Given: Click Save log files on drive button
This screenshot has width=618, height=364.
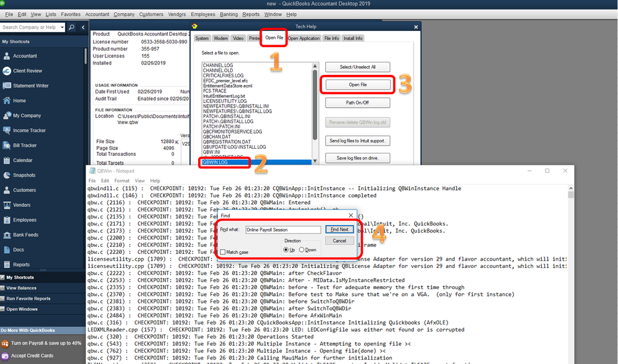Looking at the screenshot, I should pyautogui.click(x=357, y=158).
